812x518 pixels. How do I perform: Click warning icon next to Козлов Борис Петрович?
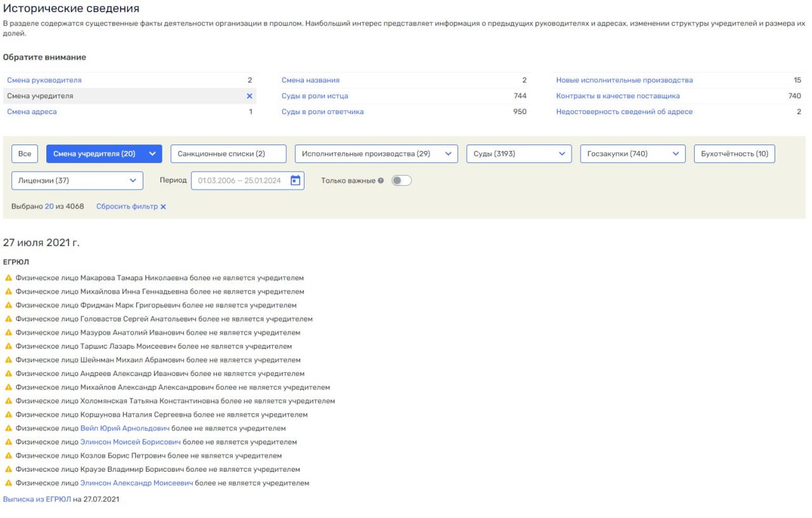(8, 456)
